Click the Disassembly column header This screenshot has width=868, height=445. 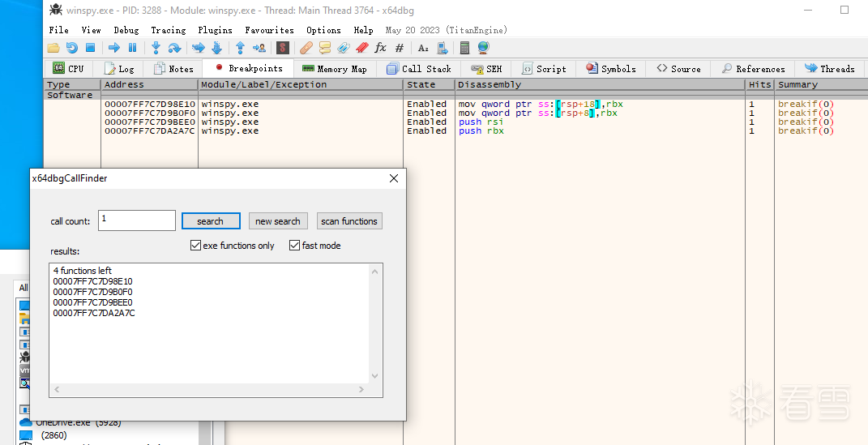coord(600,84)
